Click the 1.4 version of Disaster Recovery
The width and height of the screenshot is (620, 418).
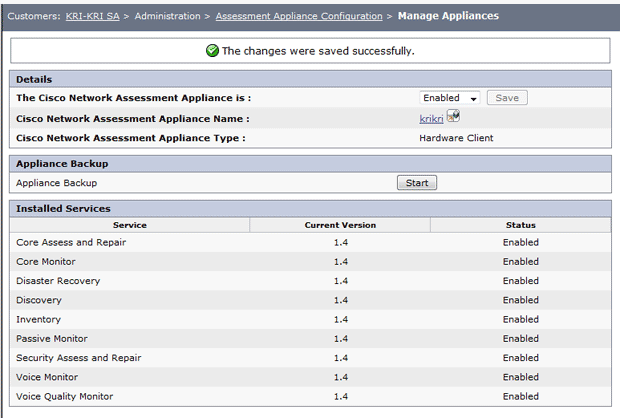click(x=341, y=281)
